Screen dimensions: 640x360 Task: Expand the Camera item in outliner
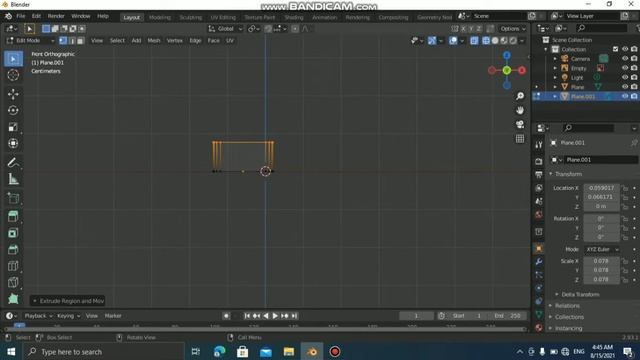[x=555, y=59]
